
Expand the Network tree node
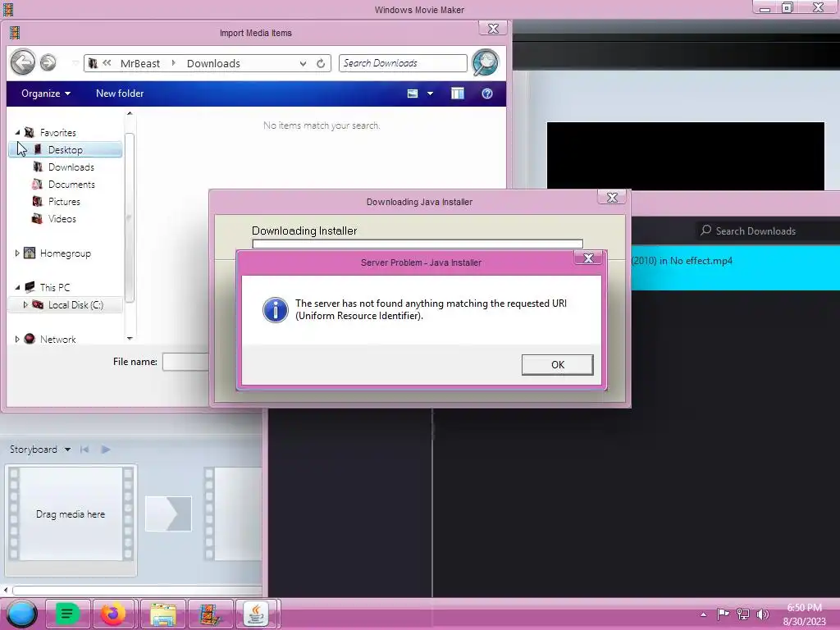coord(17,339)
